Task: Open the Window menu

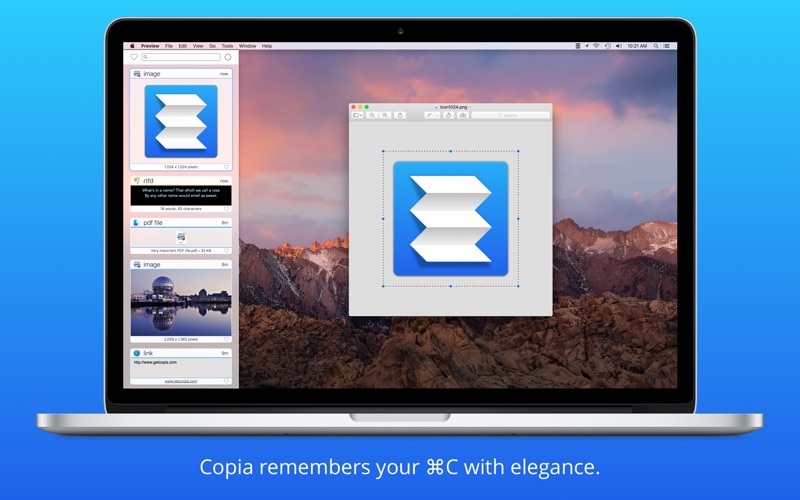Action: (247, 46)
